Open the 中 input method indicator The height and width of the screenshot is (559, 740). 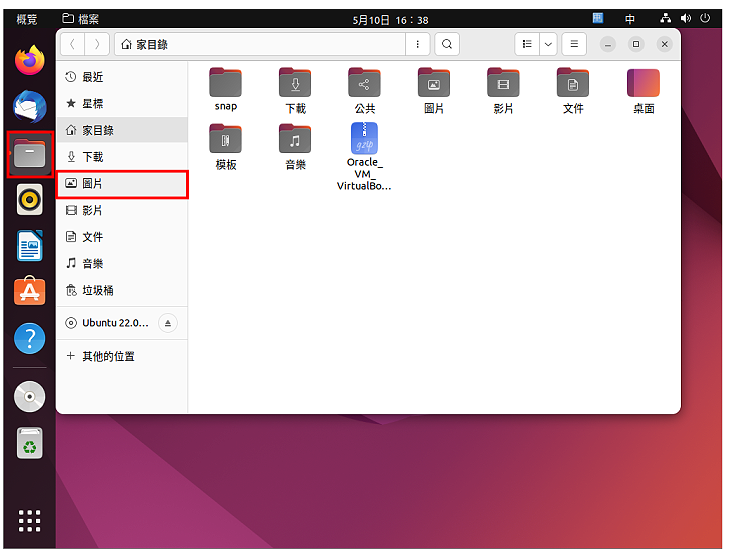pyautogui.click(x=630, y=19)
